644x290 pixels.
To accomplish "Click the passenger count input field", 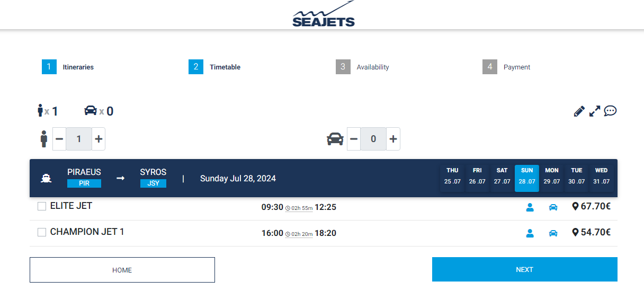I will click(x=79, y=139).
